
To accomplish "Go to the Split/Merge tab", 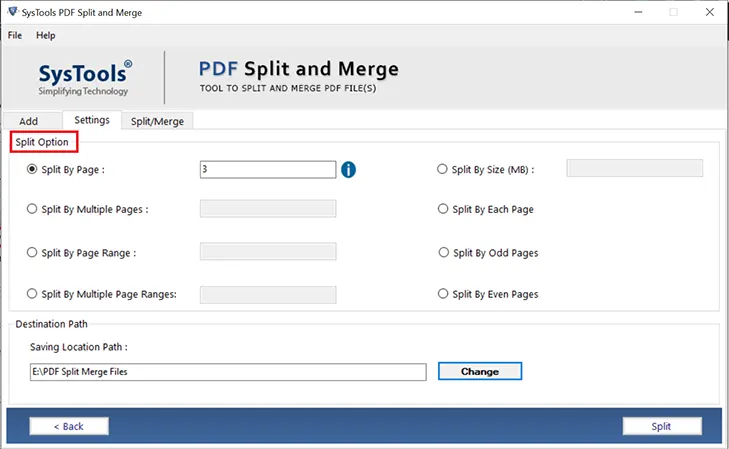I will 157,121.
